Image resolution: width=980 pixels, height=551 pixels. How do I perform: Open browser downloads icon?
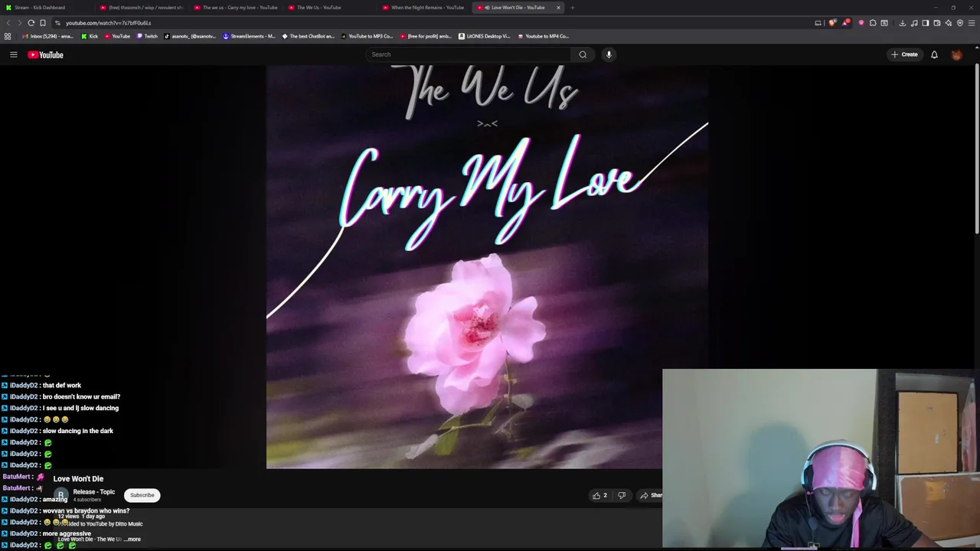point(903,23)
